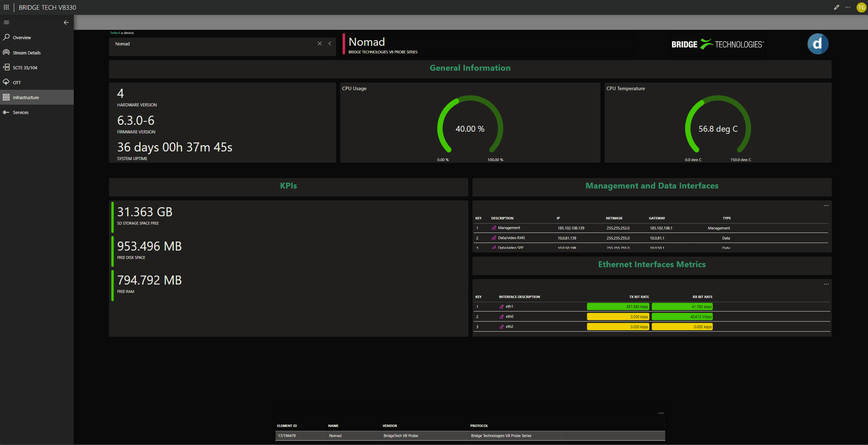This screenshot has height=445, width=868.
Task: Click the 31.363 GB storage KPI
Action: click(x=145, y=212)
